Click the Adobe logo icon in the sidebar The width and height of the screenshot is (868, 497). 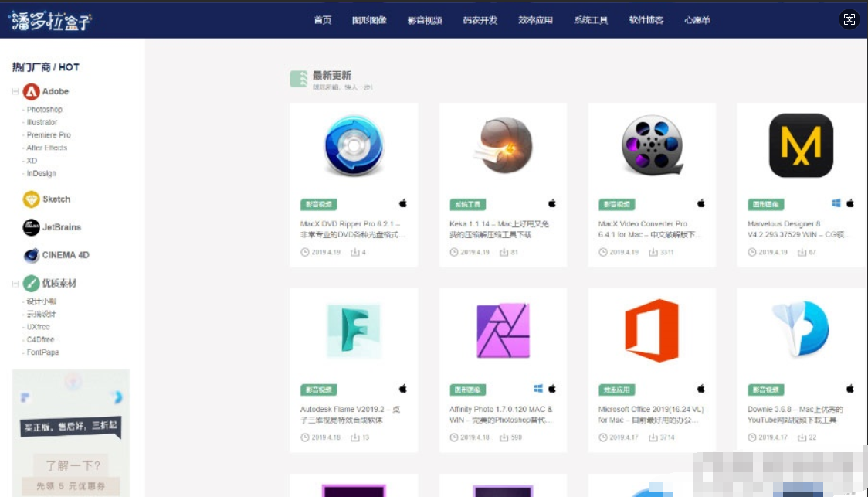(x=32, y=91)
